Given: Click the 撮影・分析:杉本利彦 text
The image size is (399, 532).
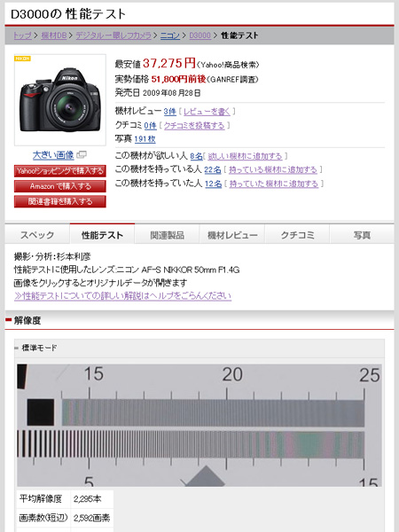Looking at the screenshot, I should pos(52,256).
